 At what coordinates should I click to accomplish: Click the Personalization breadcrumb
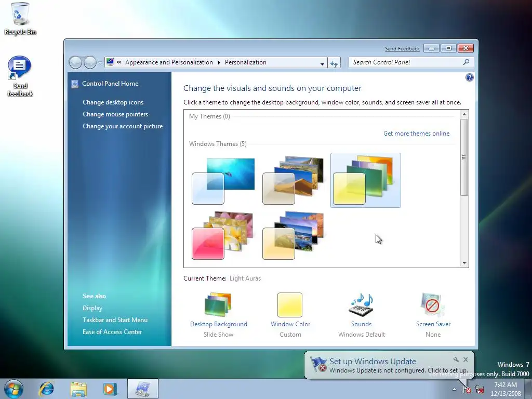pyautogui.click(x=246, y=62)
